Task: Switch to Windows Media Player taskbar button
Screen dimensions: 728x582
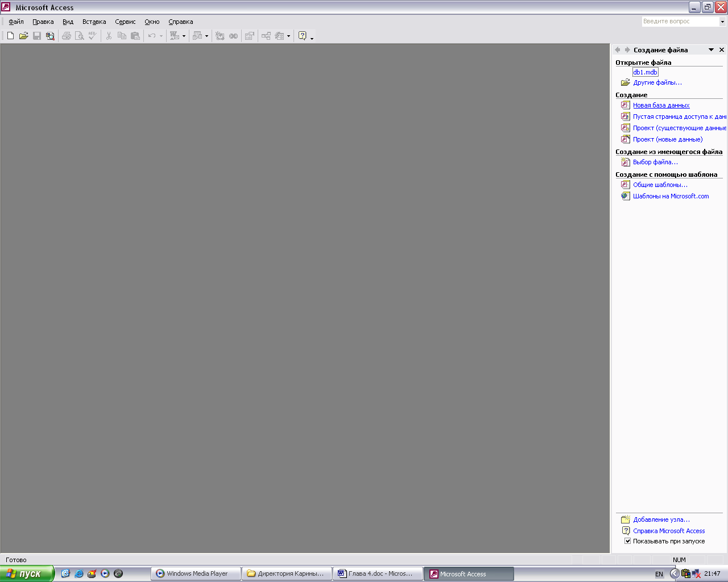Action: pos(196,573)
